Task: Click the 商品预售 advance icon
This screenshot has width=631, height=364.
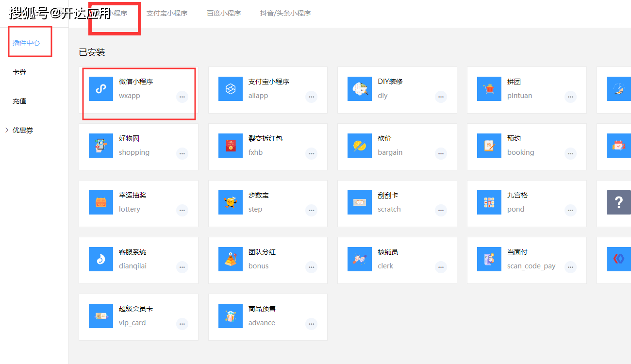Action: point(231,316)
